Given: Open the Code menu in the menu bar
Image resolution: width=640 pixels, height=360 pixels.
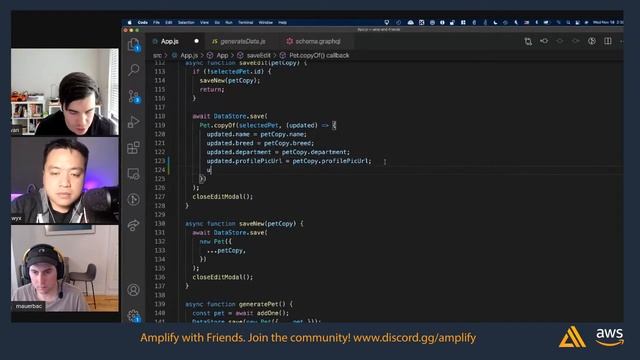Looking at the screenshot, I should (143, 22).
